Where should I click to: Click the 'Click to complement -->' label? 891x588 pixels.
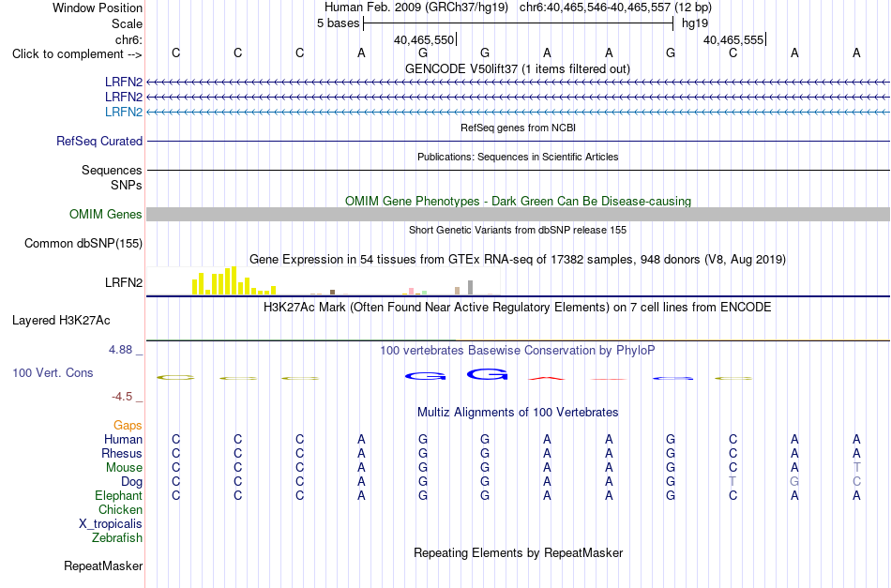coord(77,54)
